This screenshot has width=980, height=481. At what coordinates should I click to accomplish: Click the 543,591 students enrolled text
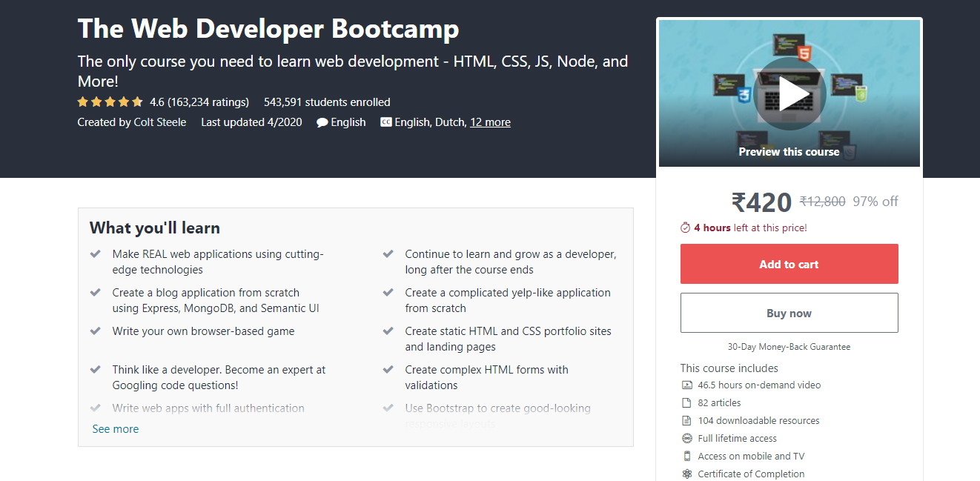coord(327,102)
